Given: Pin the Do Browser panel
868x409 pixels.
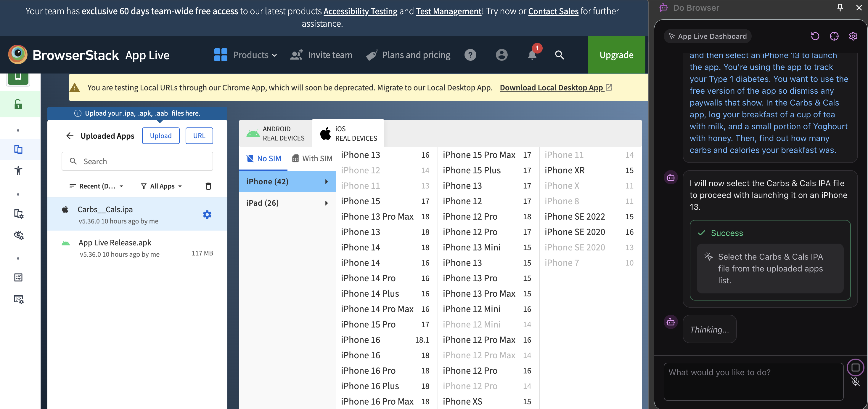Looking at the screenshot, I should [840, 7].
